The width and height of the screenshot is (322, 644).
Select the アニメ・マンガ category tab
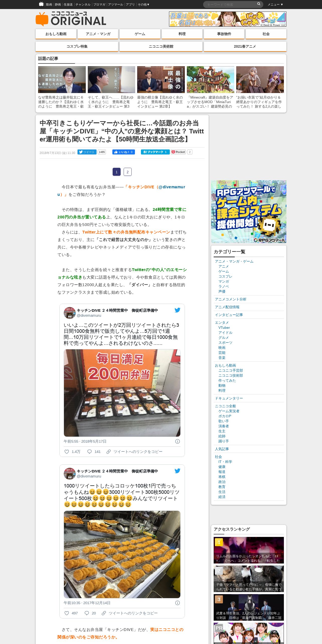(x=98, y=34)
